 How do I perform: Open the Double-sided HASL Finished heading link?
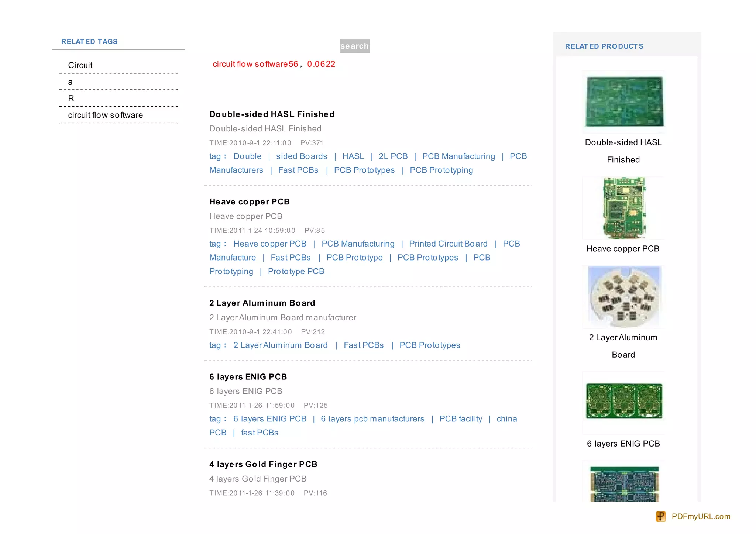(x=272, y=114)
